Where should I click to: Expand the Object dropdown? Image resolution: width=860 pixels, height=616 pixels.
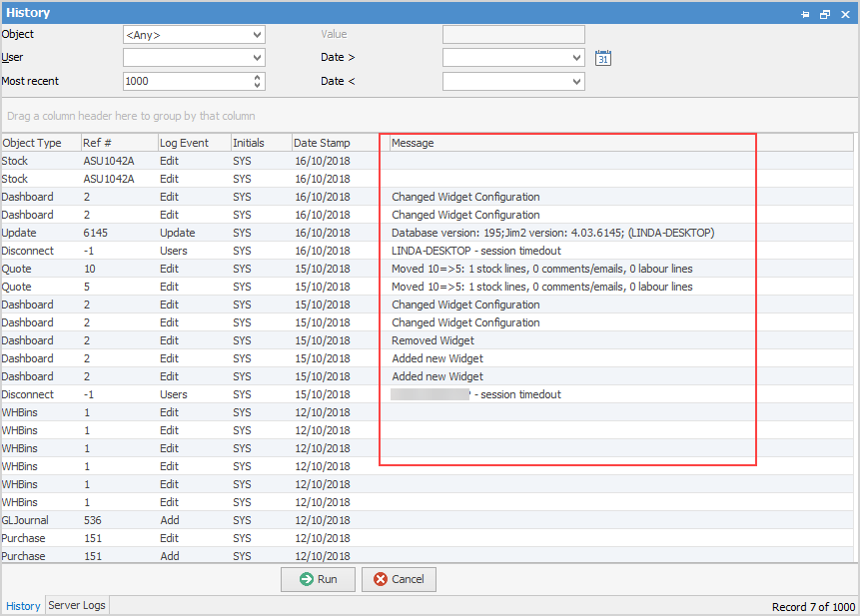(x=258, y=35)
